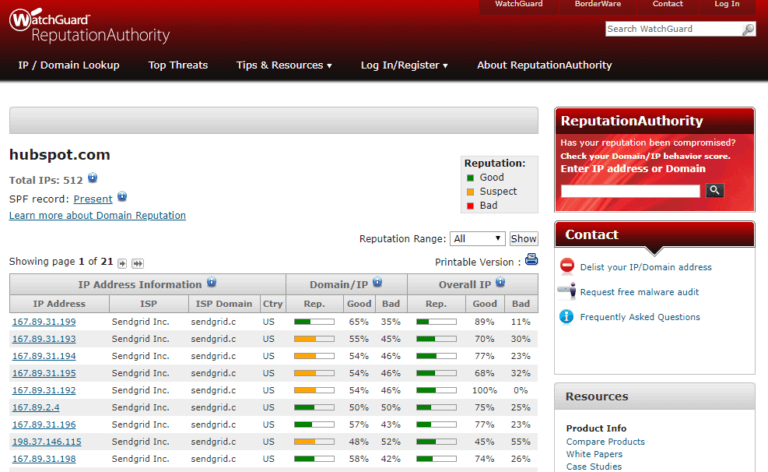Click the WatchGuard ReputationAuthority logo
Viewport: 768px width, 472px height.
(90, 26)
